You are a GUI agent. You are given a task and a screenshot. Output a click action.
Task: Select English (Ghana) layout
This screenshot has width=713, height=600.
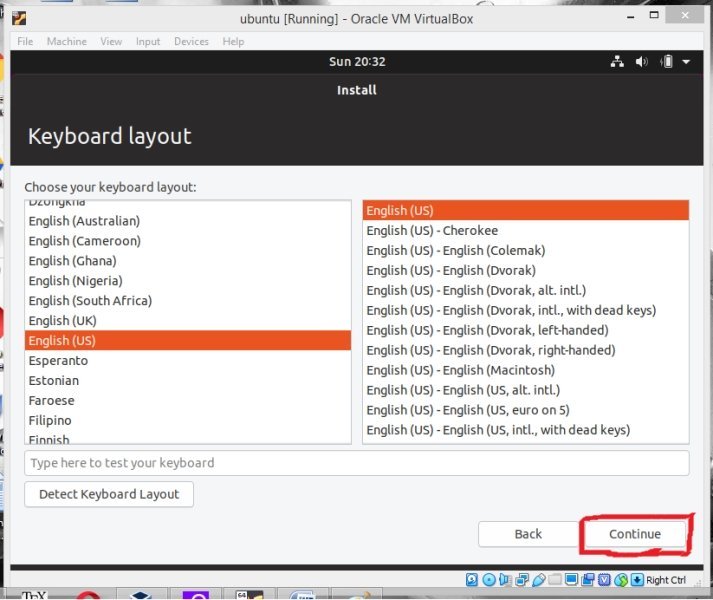click(x=188, y=261)
